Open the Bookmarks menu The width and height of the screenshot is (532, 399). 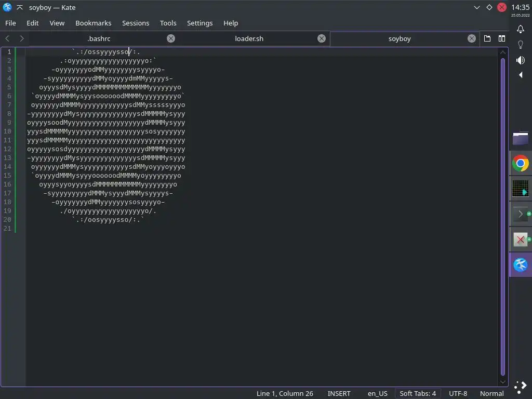94,23
